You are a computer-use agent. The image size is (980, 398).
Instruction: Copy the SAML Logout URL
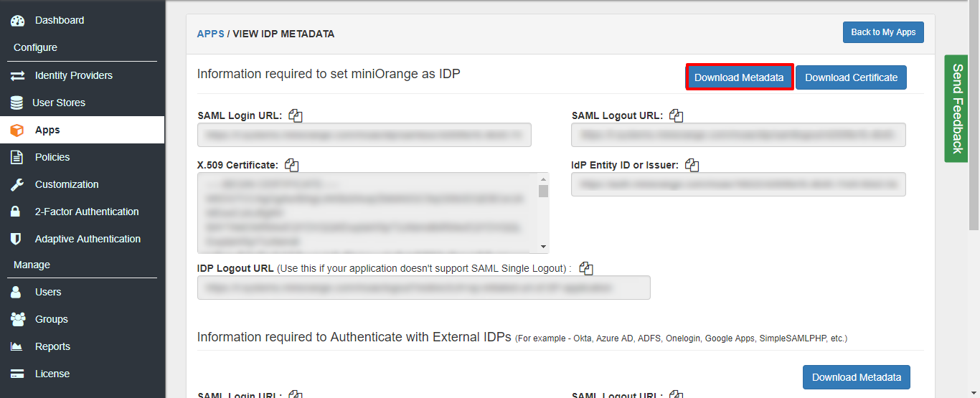point(676,115)
